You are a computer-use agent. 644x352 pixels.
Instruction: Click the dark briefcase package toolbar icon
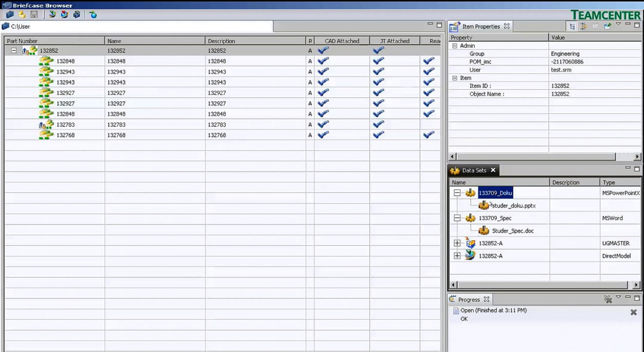point(76,14)
